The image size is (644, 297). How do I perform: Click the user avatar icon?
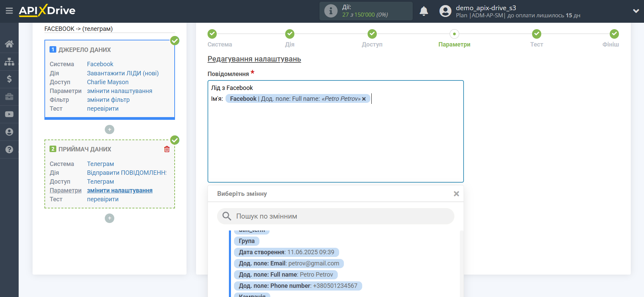tap(445, 11)
